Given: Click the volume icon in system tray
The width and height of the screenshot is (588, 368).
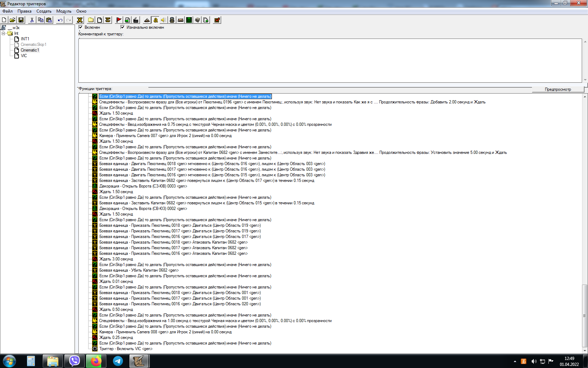Looking at the screenshot, I should tap(534, 361).
